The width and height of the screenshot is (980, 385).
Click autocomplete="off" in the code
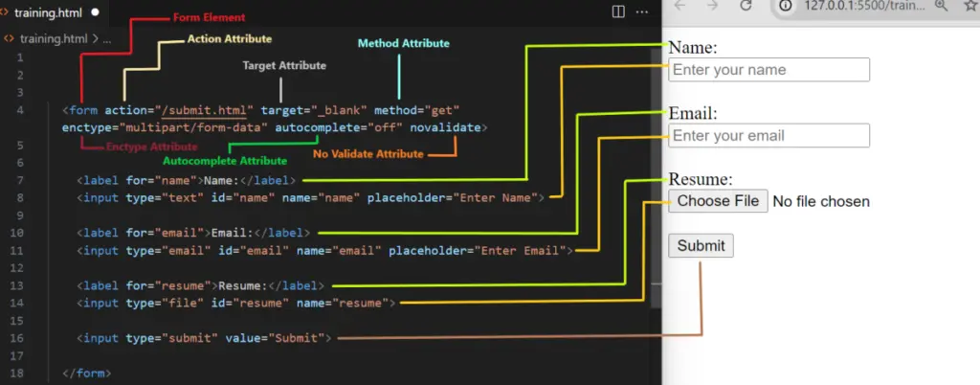pyautogui.click(x=340, y=128)
